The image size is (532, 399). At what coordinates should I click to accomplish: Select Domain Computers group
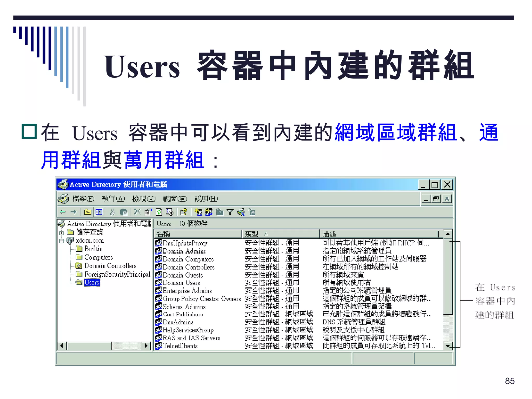[x=185, y=259]
